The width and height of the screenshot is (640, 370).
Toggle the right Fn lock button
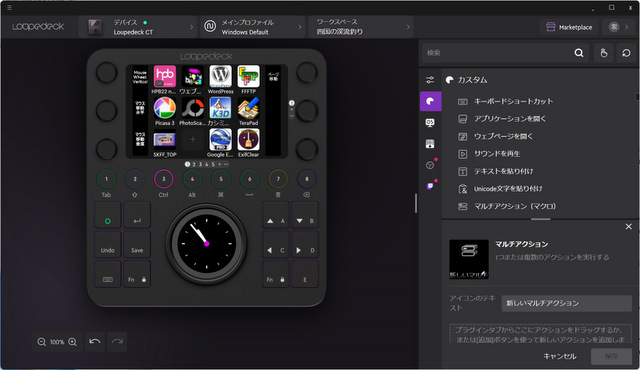tap(276, 275)
